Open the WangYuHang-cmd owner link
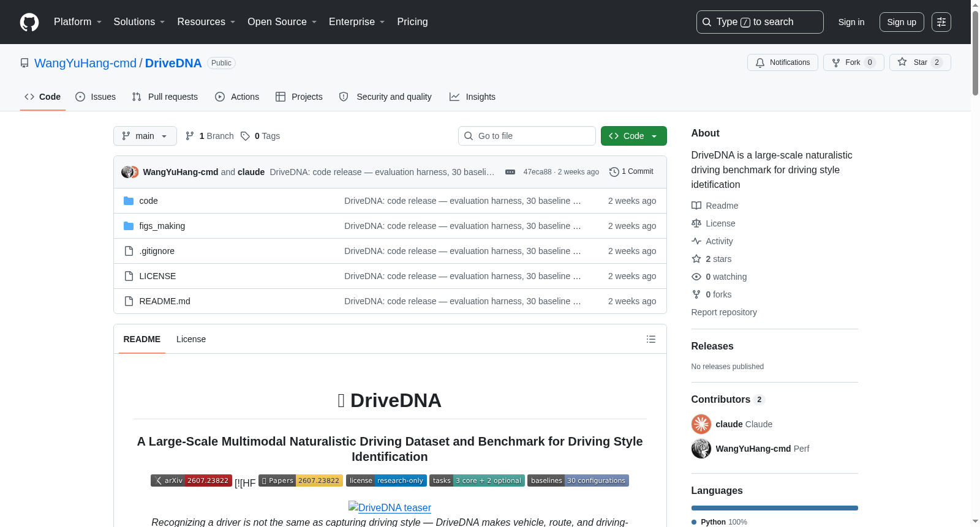This screenshot has height=527, width=980. pos(86,63)
